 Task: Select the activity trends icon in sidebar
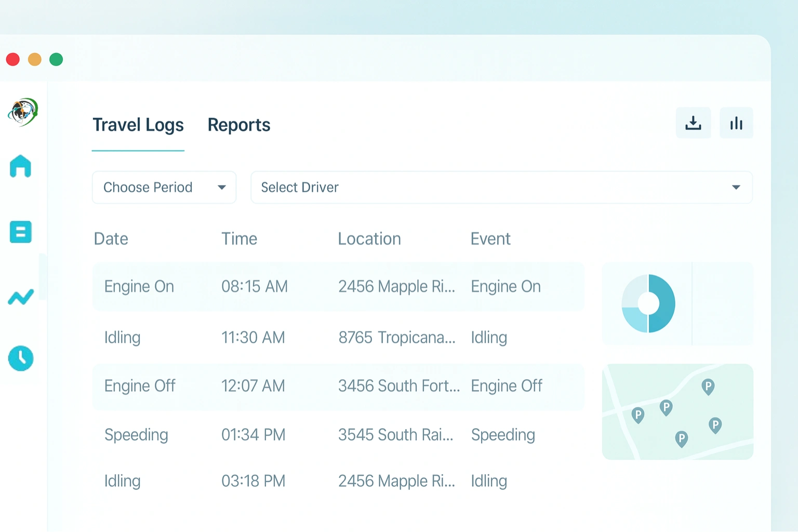[20, 297]
